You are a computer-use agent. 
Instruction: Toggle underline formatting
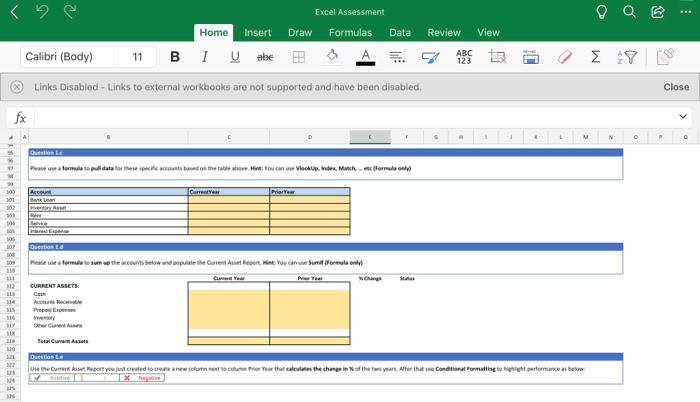(235, 57)
